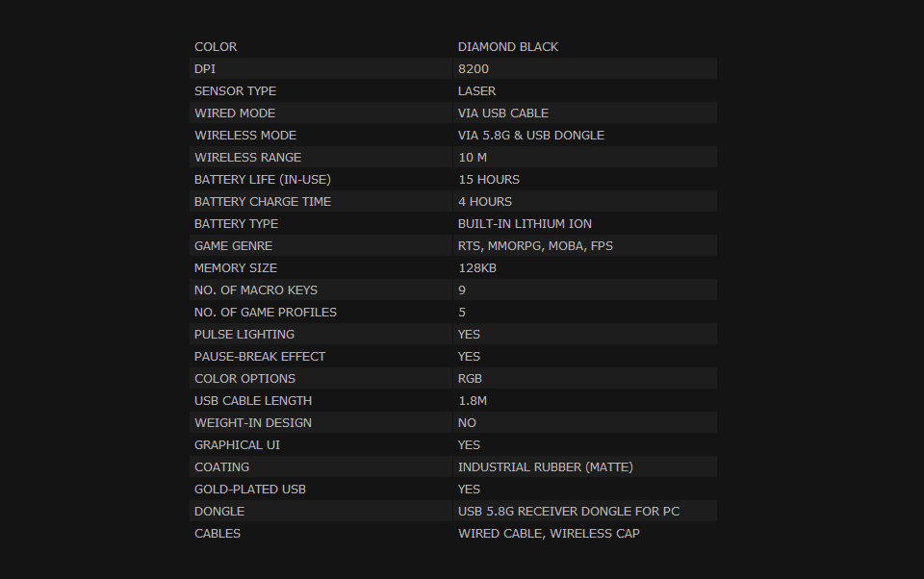The image size is (924, 579).
Task: Select the 15 HOURS battery value
Action: click(489, 180)
